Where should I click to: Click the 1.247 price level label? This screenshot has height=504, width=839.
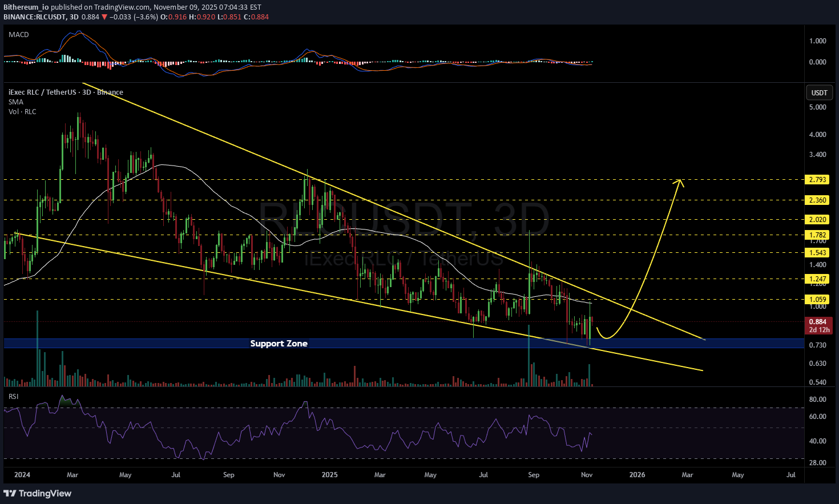click(x=817, y=279)
